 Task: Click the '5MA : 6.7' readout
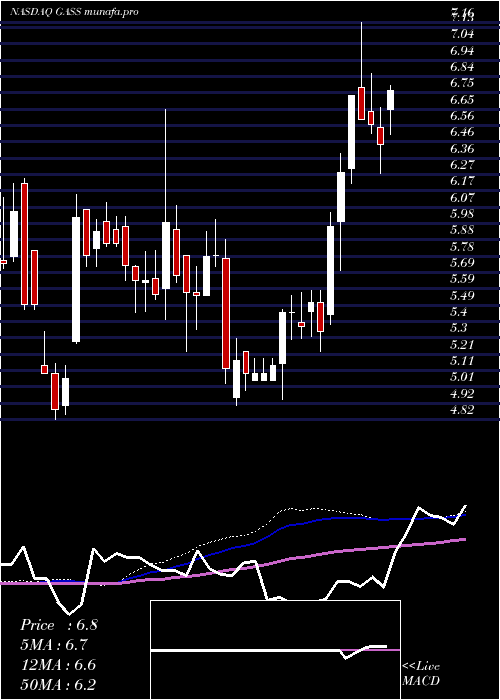[x=54, y=645]
